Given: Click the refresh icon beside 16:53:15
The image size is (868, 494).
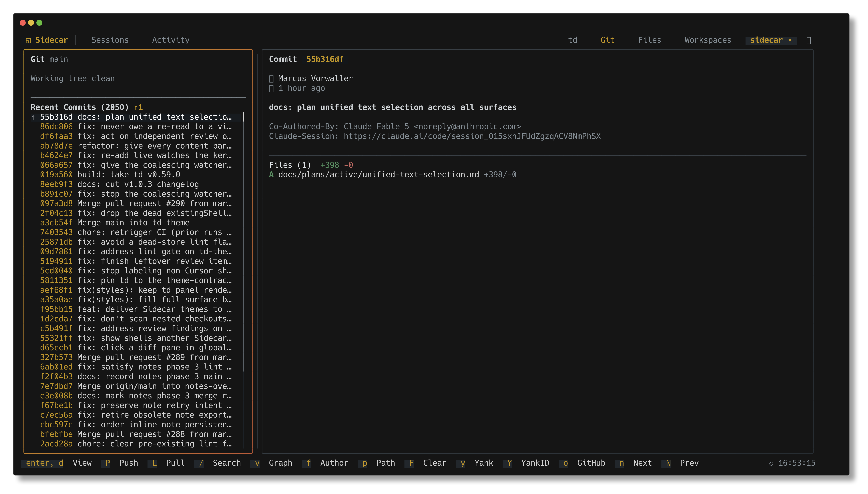Looking at the screenshot, I should (771, 463).
